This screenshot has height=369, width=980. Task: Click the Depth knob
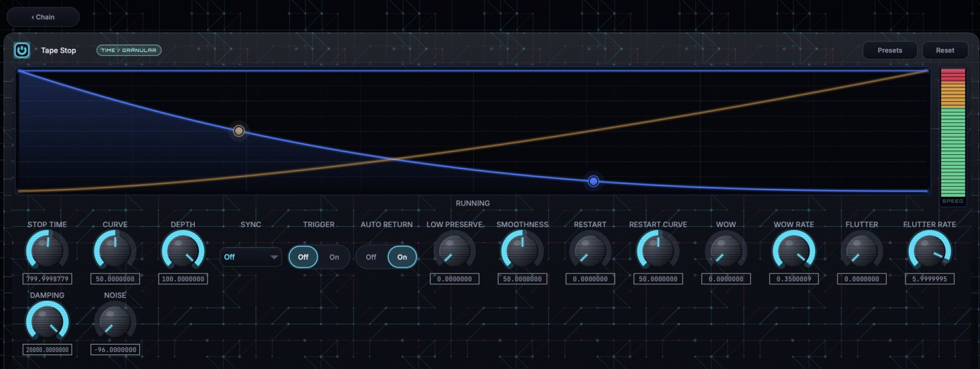tap(183, 251)
